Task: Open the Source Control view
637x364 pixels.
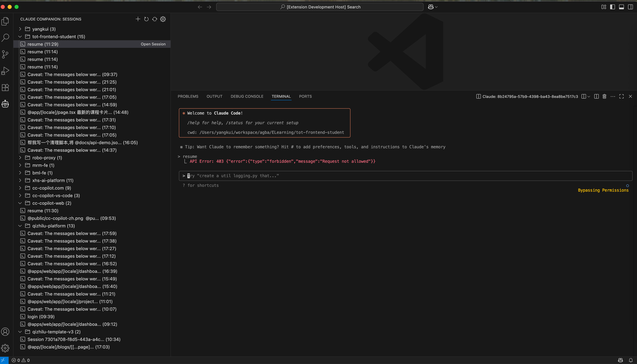Action: coord(5,54)
